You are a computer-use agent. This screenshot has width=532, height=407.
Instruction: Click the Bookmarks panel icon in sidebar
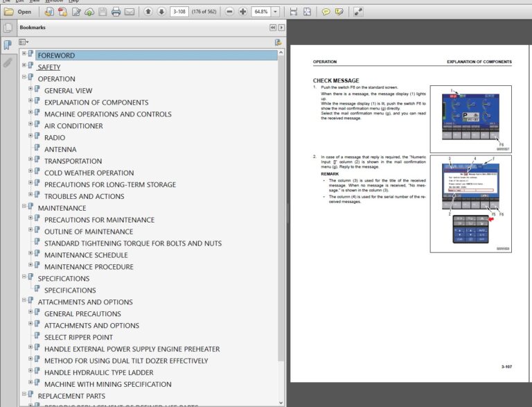click(x=8, y=44)
